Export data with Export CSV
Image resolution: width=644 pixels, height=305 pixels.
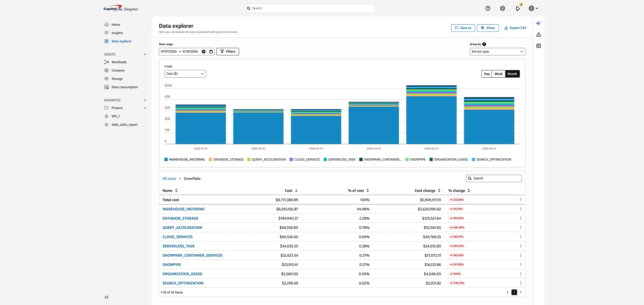click(x=515, y=28)
